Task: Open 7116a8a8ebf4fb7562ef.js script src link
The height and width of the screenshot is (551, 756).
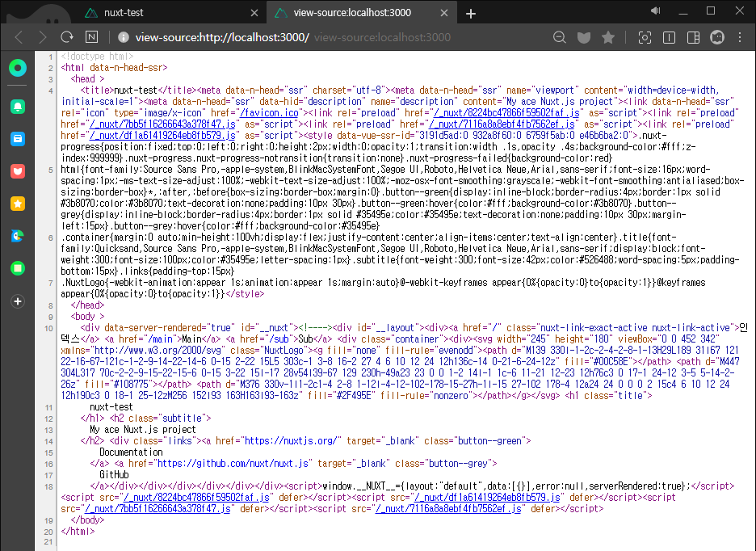Action: 448,509
